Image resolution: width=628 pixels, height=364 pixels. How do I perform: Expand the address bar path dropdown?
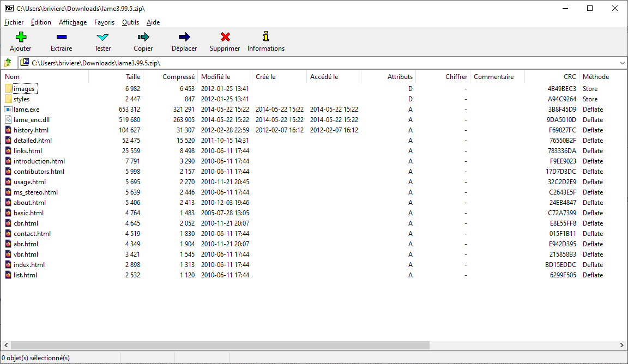(622, 63)
